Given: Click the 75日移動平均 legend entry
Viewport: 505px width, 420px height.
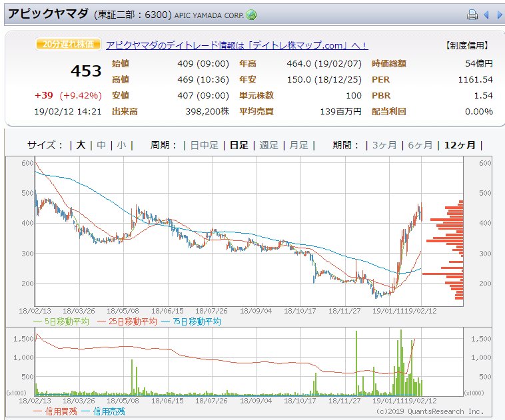Looking at the screenshot, I should click(191, 321).
